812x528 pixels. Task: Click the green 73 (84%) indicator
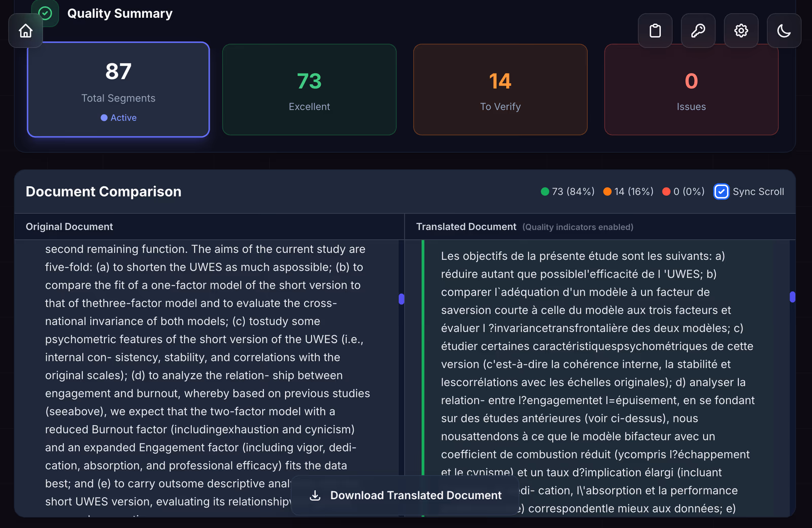pos(567,191)
